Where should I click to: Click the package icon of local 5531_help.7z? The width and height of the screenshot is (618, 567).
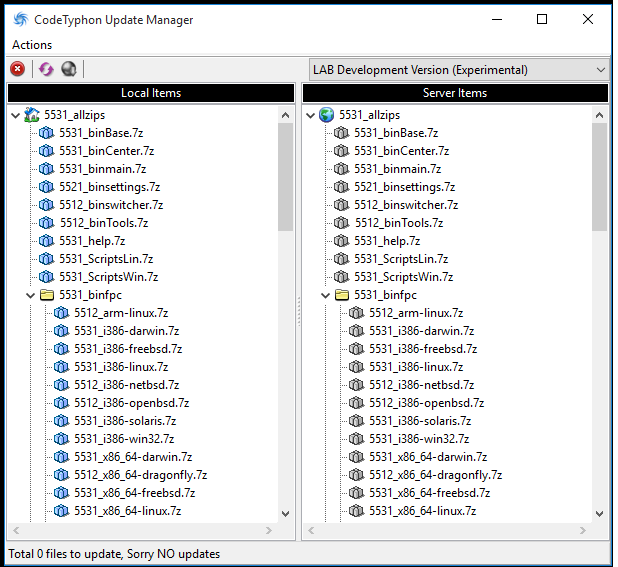[x=47, y=241]
